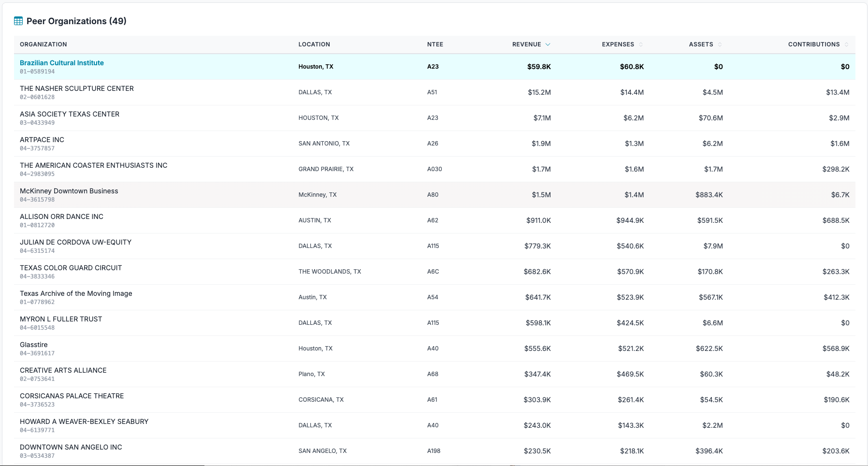Click the Peer Organizations table icon
868x466 pixels.
point(18,21)
